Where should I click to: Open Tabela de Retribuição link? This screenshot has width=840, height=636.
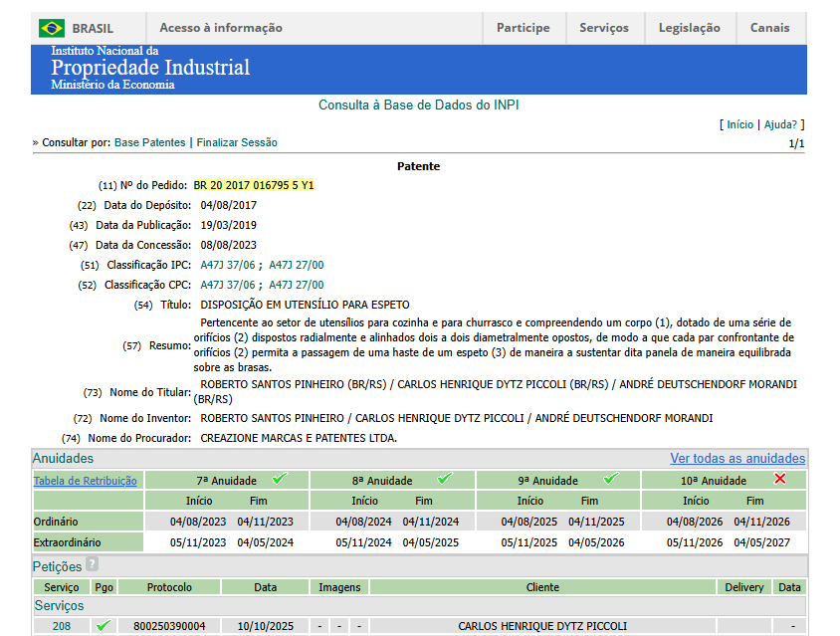pos(86,481)
